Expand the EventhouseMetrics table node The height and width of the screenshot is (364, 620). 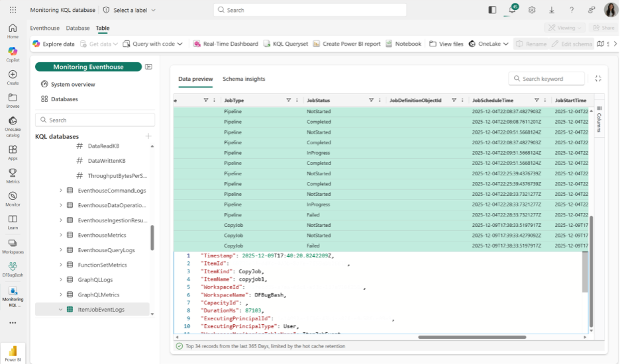coord(60,235)
